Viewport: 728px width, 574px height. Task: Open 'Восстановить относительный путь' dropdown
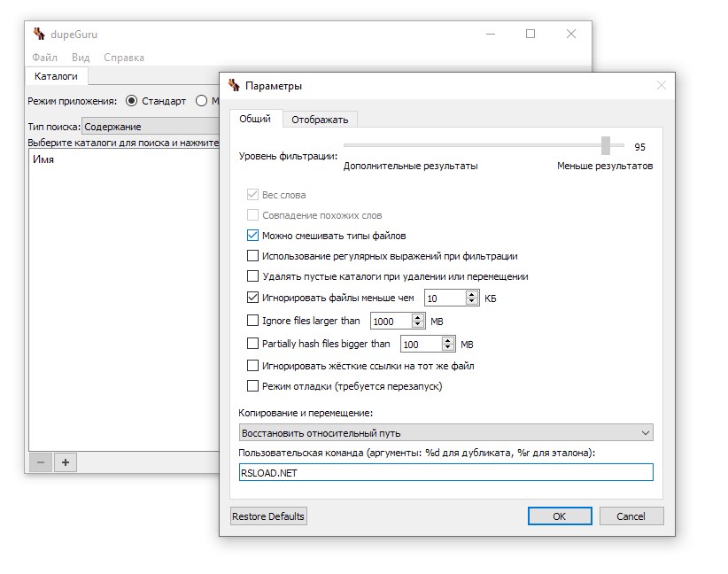445,433
